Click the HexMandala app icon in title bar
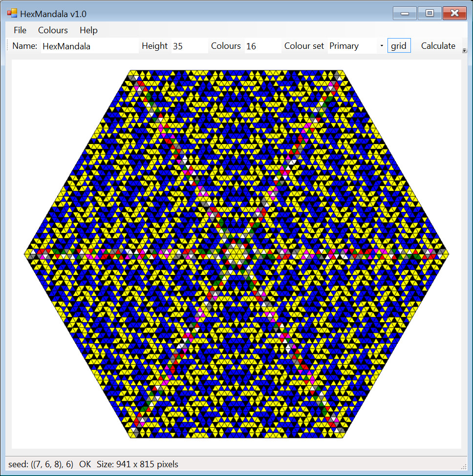 pyautogui.click(x=12, y=13)
